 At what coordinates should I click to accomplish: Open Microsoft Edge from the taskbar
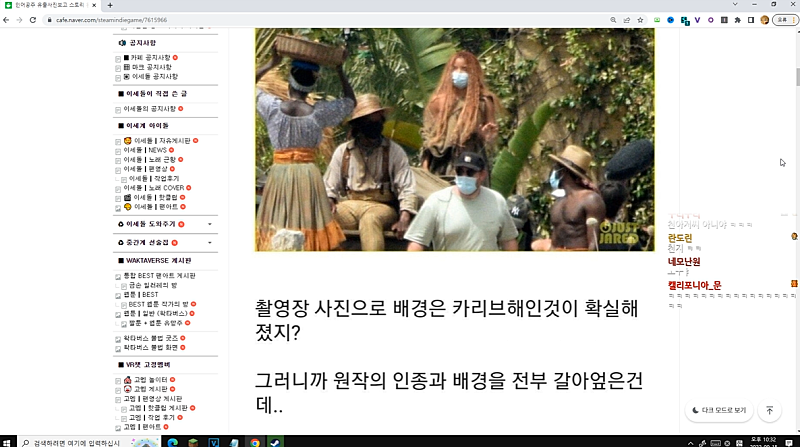click(x=172, y=442)
